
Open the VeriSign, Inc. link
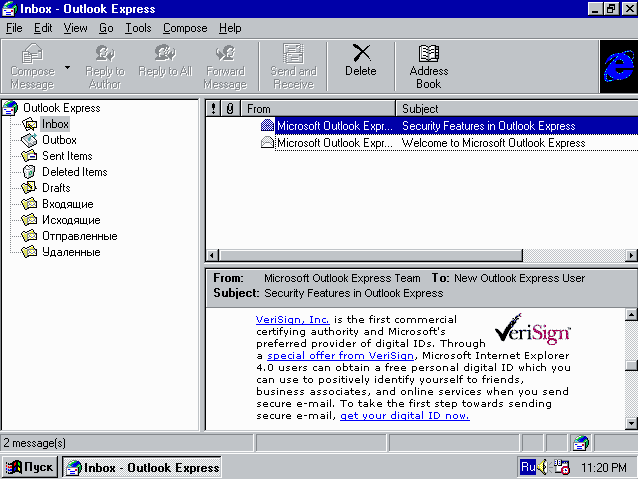293,320
